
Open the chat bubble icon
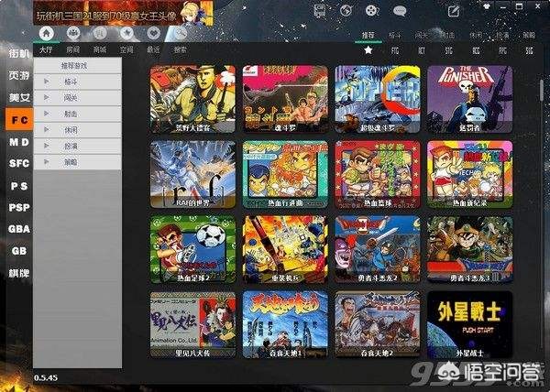point(399,10)
